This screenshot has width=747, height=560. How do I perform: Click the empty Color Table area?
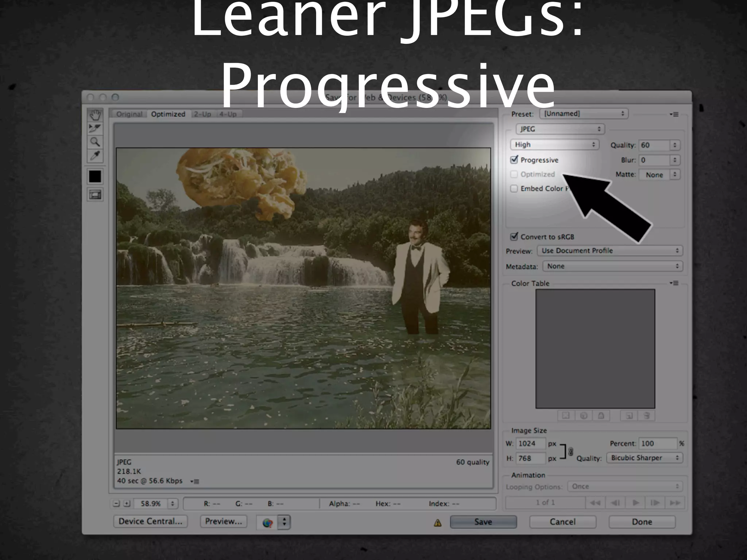pyautogui.click(x=595, y=349)
